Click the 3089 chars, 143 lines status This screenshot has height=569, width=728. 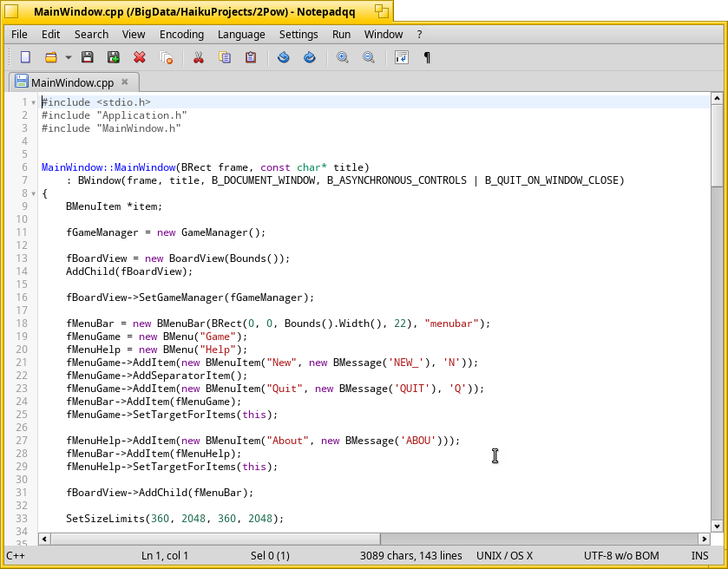pyautogui.click(x=411, y=555)
